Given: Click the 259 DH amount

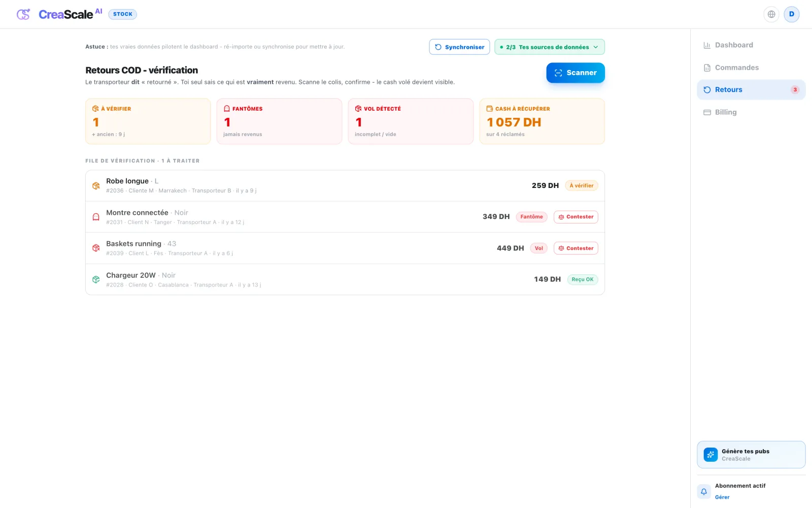Looking at the screenshot, I should [x=545, y=186].
